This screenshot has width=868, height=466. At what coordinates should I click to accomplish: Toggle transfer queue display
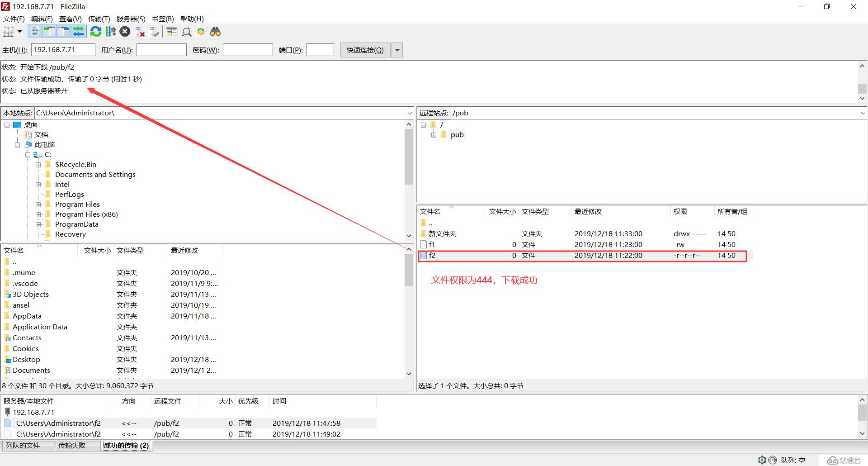[x=78, y=32]
